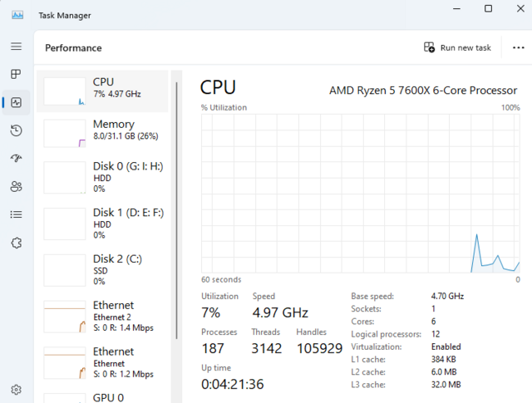Open the three-dot more options menu

pos(519,47)
